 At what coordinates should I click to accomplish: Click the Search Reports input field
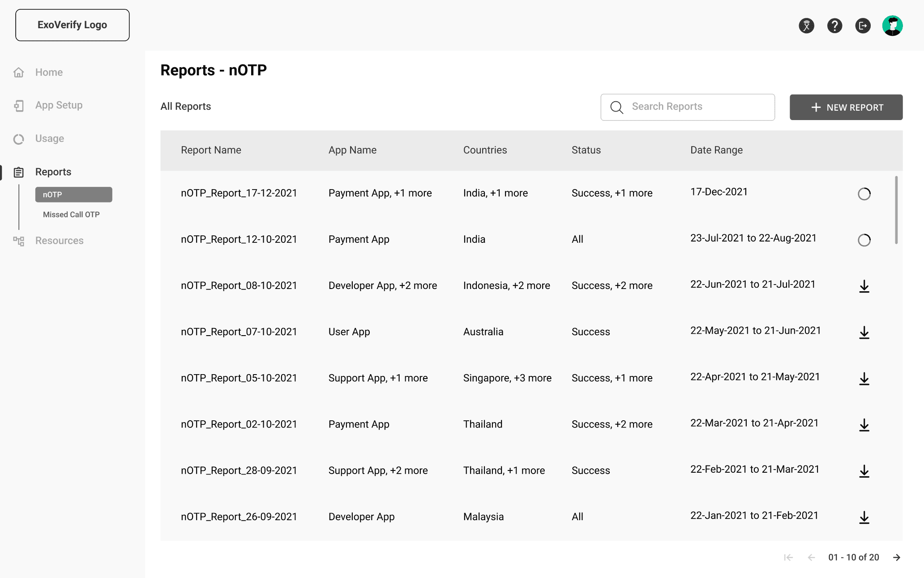[x=694, y=107]
